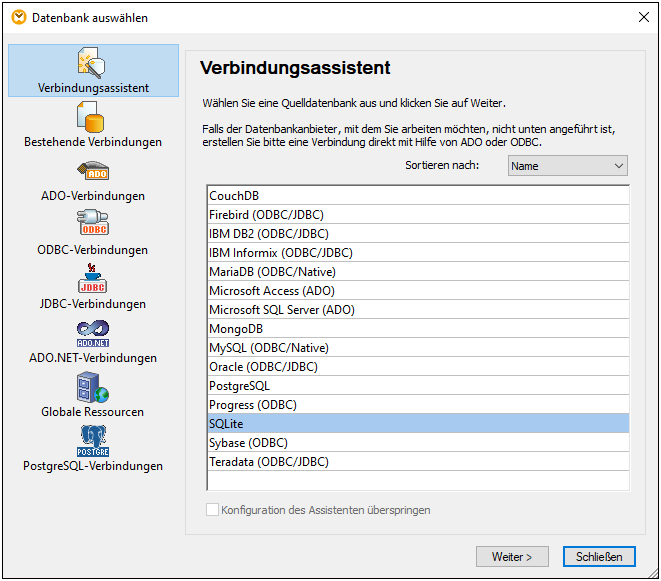Open the PostgreSQL-Verbindungen elephant icon

(x=92, y=441)
